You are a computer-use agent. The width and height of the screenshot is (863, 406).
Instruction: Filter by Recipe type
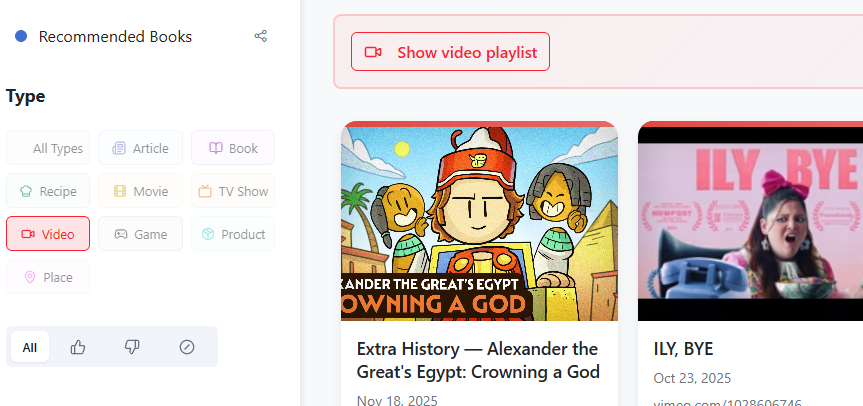click(48, 191)
